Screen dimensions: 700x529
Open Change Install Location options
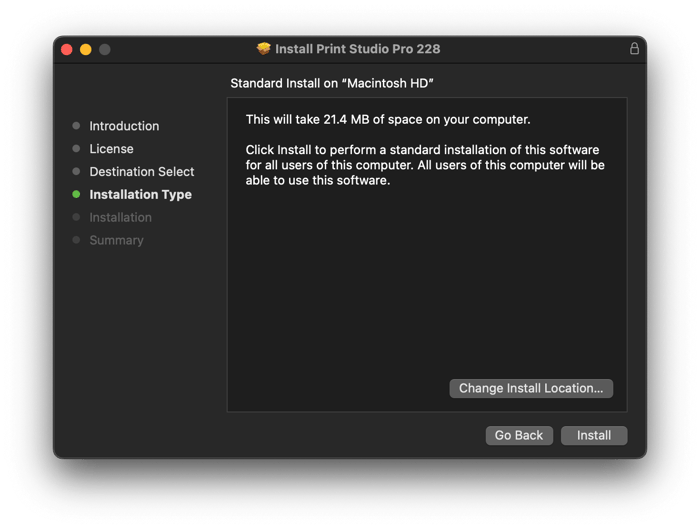531,388
